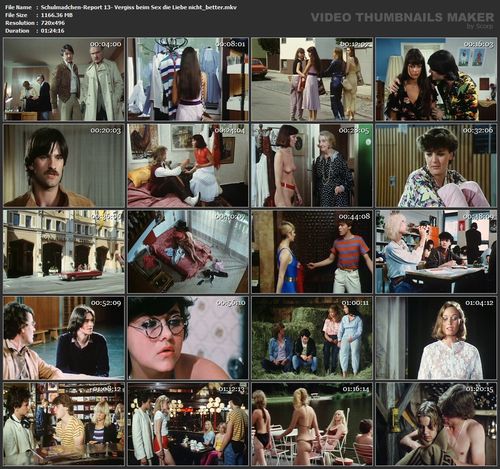Screen dimensions: 500x469
Task: Click the .mkv file name text
Action: [139, 7]
